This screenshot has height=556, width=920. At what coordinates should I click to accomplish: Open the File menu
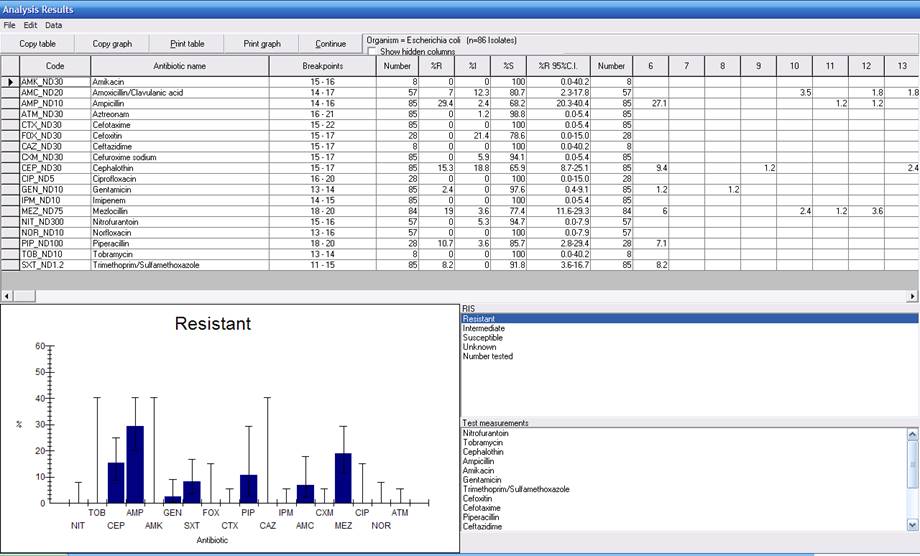(9, 24)
